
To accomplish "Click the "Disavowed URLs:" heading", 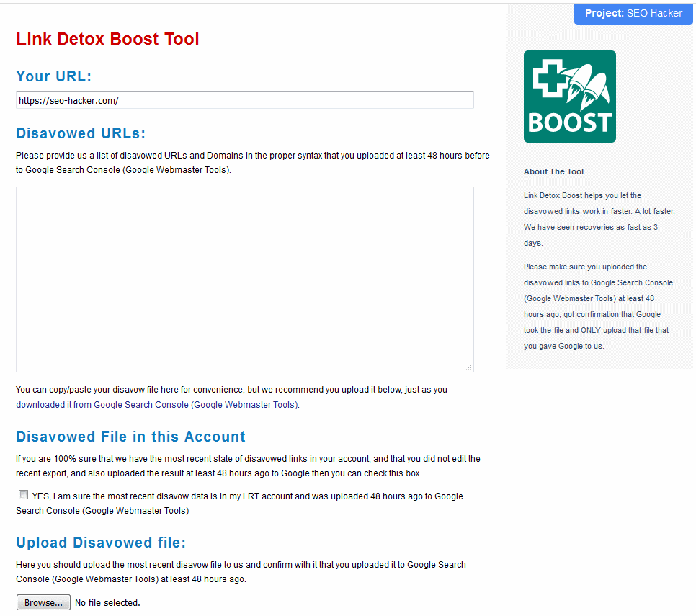I will pos(81,133).
